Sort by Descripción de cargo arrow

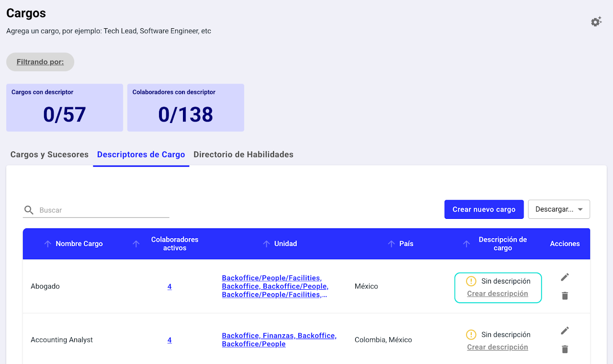pyautogui.click(x=466, y=244)
